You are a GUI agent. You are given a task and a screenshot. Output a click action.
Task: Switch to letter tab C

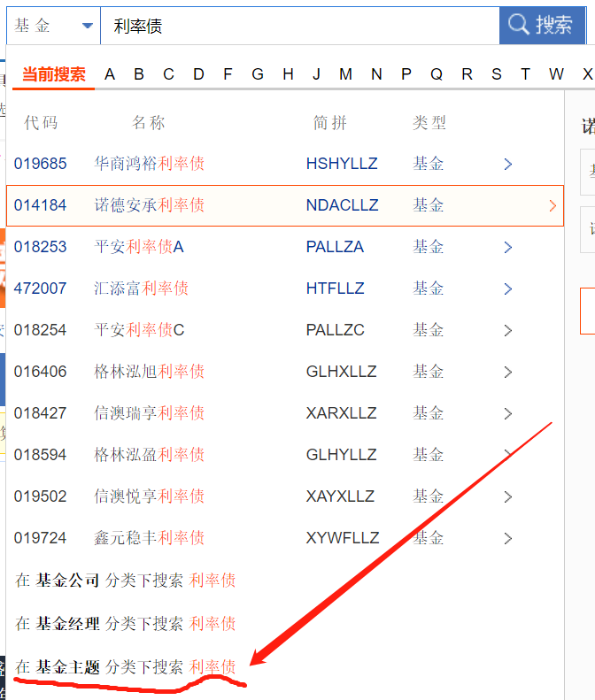point(168,74)
